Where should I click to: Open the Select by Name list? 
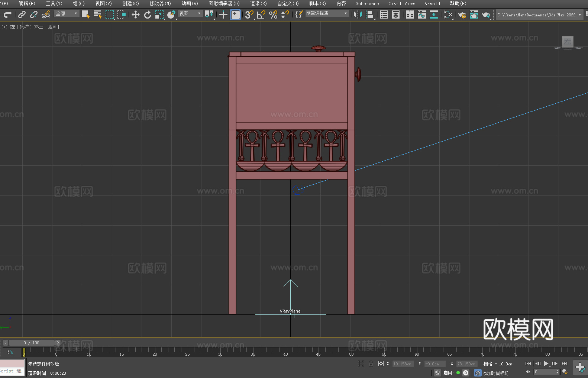click(97, 14)
